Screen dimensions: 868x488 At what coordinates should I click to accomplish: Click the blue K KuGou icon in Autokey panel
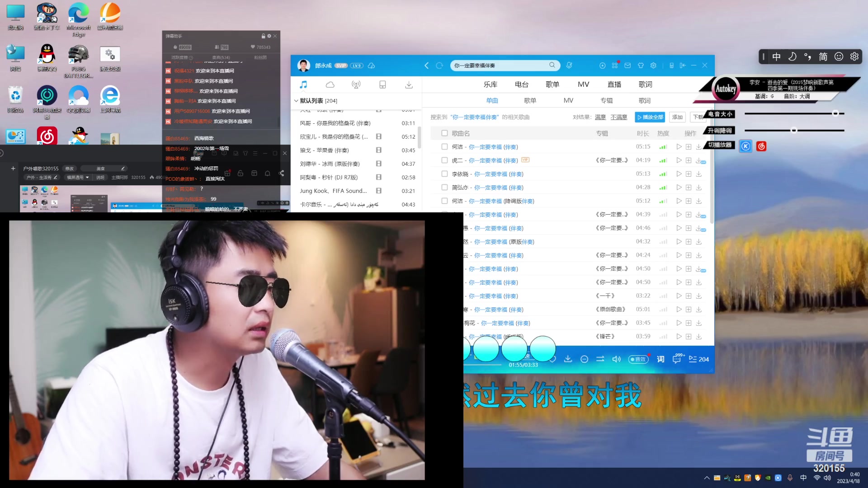pos(745,146)
